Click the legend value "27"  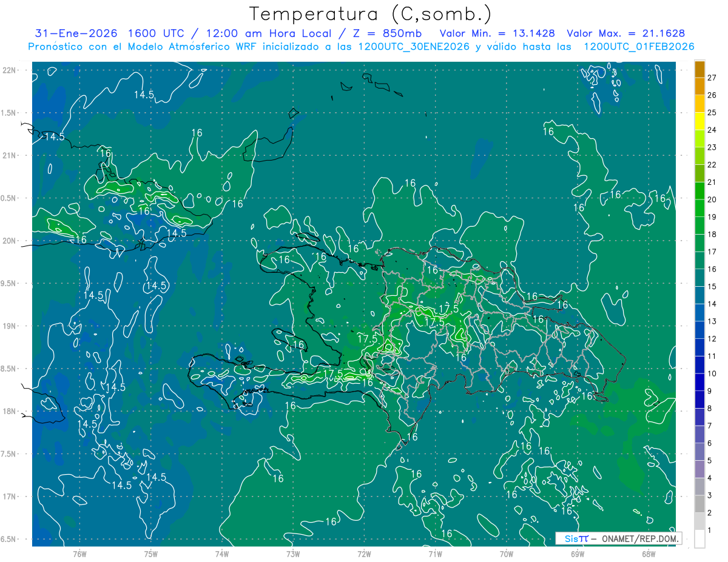point(712,78)
